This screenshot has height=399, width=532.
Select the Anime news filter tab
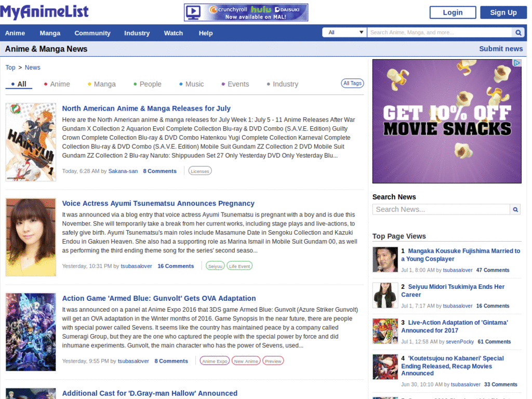(x=57, y=84)
